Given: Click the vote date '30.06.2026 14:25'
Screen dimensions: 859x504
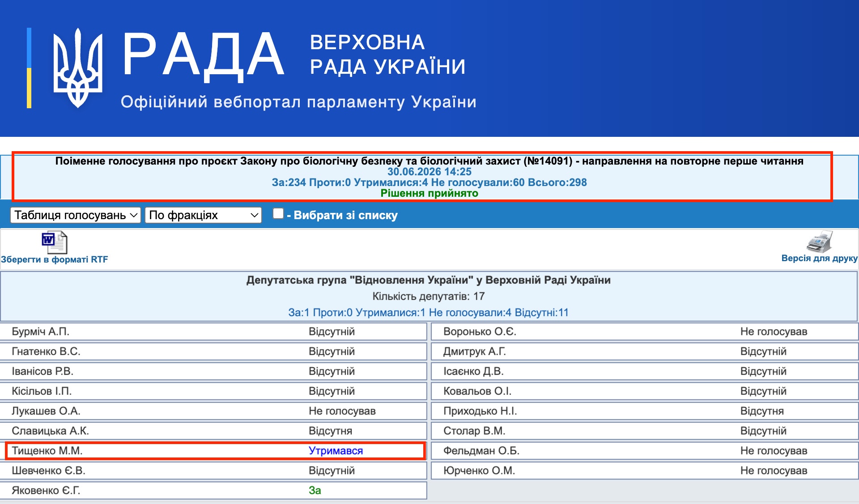Looking at the screenshot, I should click(429, 172).
